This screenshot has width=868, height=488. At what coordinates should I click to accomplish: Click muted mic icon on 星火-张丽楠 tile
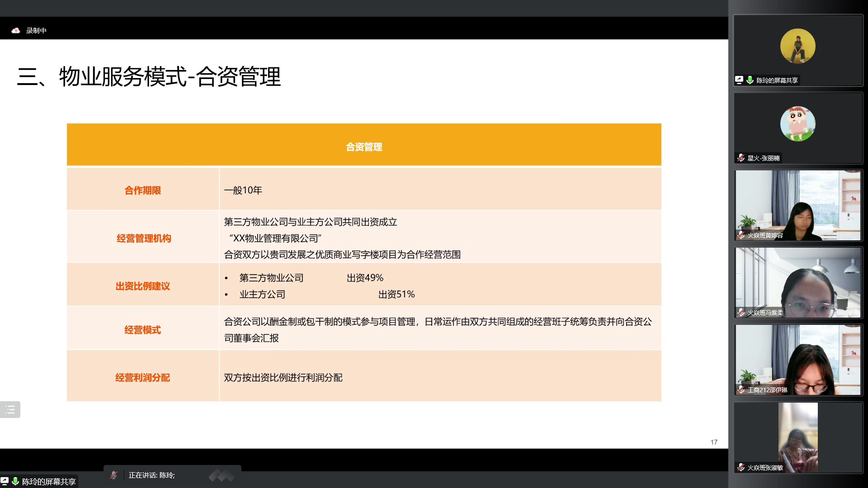tap(741, 158)
